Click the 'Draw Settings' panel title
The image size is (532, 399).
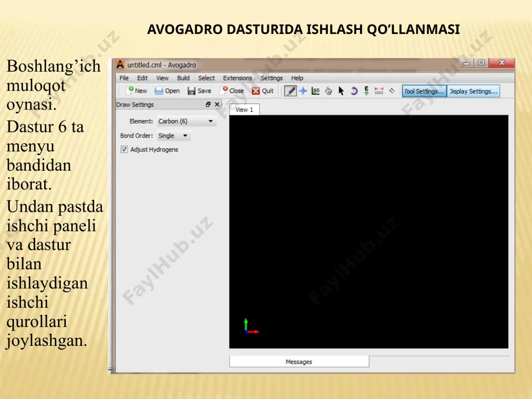[135, 104]
